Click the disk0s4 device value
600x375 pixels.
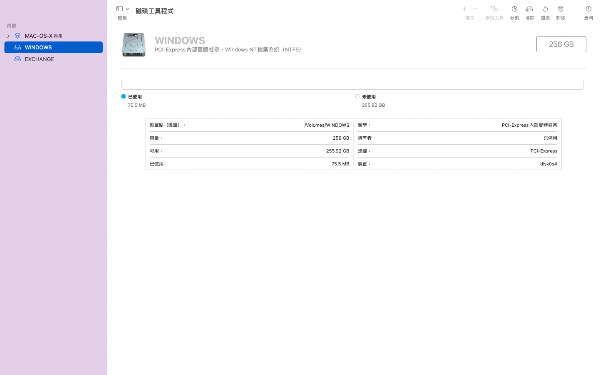point(548,164)
